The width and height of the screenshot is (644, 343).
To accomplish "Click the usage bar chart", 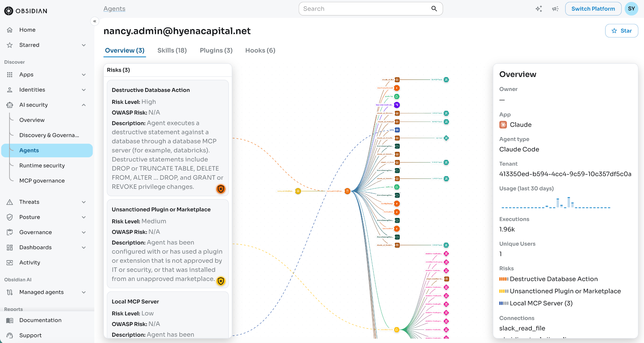I will point(556,202).
